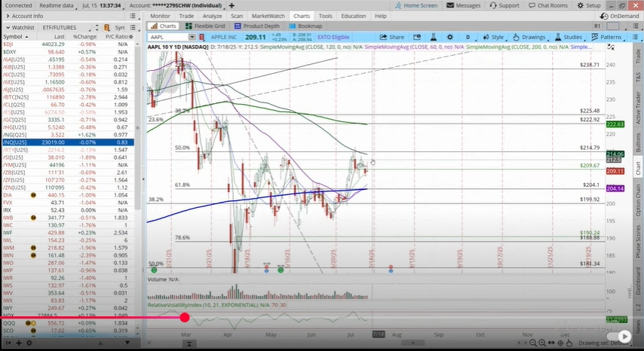Open the Active Trader side panel
The height and width of the screenshot is (351, 644).
638,108
